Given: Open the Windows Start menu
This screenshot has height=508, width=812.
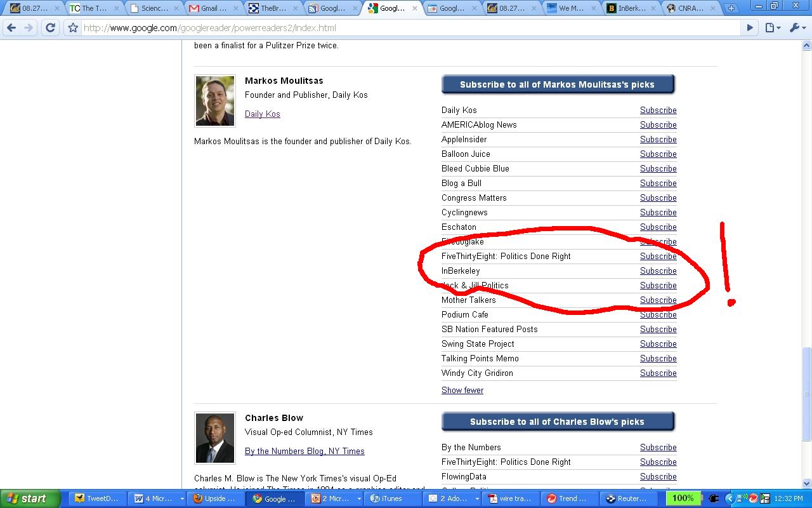Looking at the screenshot, I should pos(30,498).
